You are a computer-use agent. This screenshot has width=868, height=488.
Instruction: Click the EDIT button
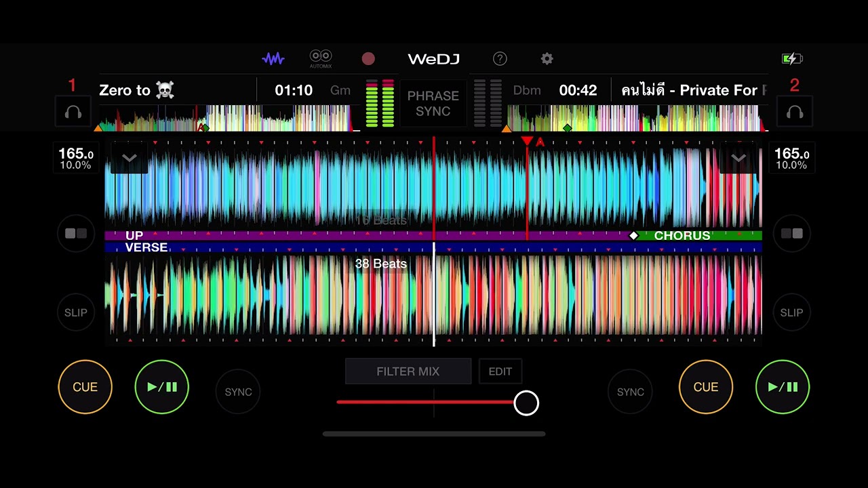coord(500,371)
